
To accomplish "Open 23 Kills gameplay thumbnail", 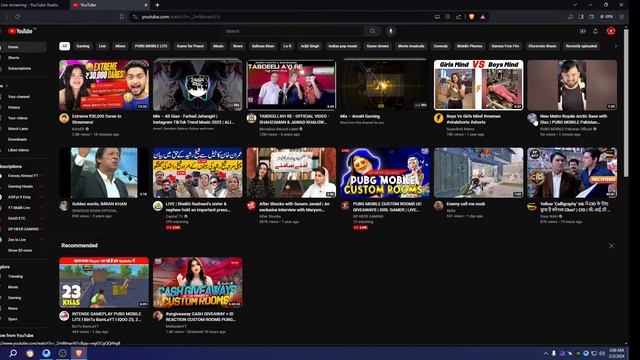I will [x=104, y=282].
